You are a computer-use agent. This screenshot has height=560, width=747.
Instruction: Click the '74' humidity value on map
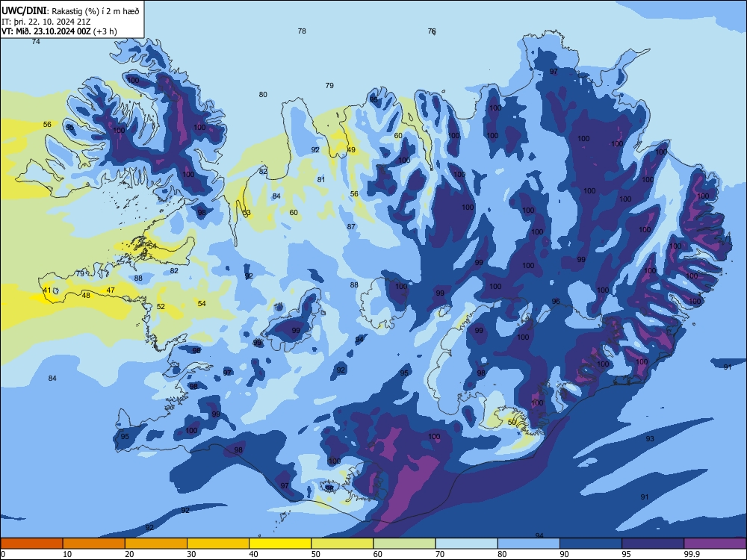pos(36,41)
